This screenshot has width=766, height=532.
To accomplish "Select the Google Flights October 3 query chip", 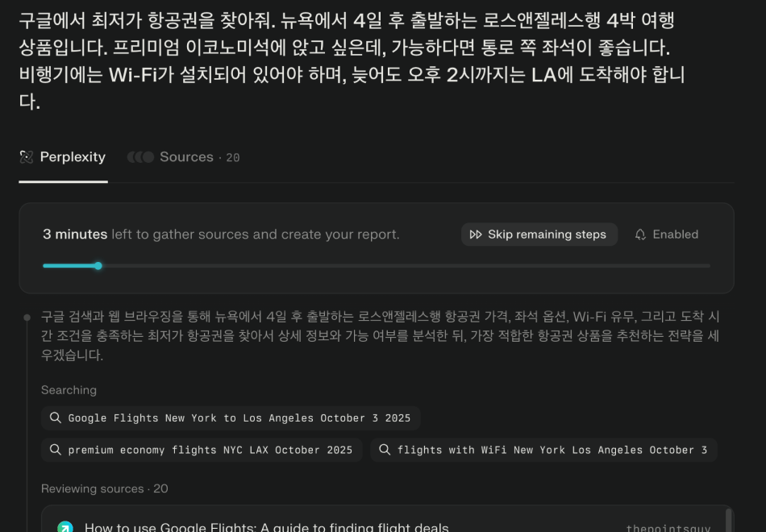I will pyautogui.click(x=231, y=418).
